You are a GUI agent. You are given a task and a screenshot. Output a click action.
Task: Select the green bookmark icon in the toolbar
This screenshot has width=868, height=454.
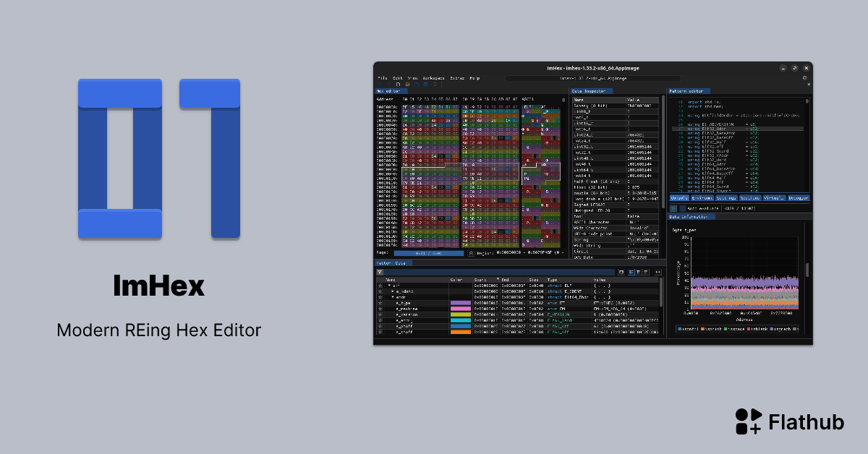435,84
